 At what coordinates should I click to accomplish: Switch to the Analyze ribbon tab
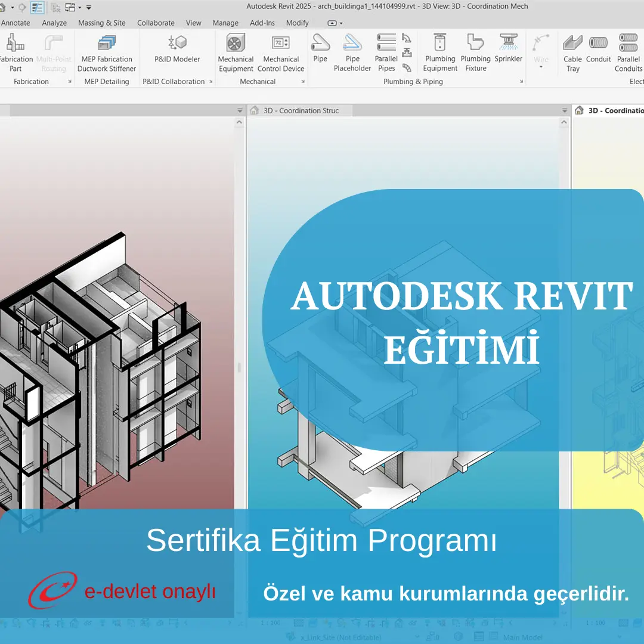(x=54, y=23)
